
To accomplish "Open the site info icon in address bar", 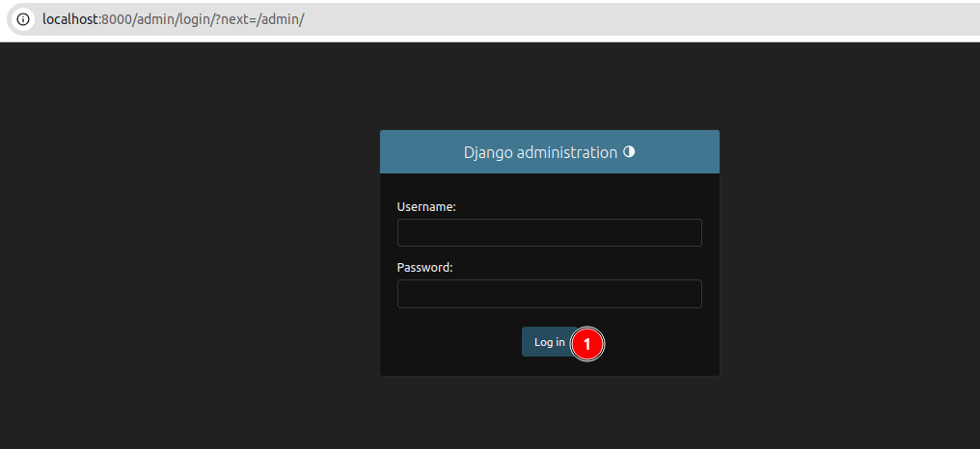I will (23, 19).
